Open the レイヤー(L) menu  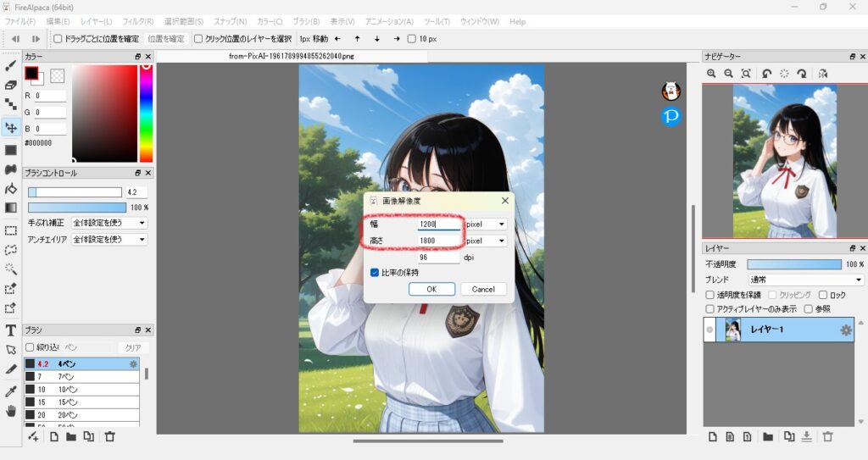click(96, 21)
